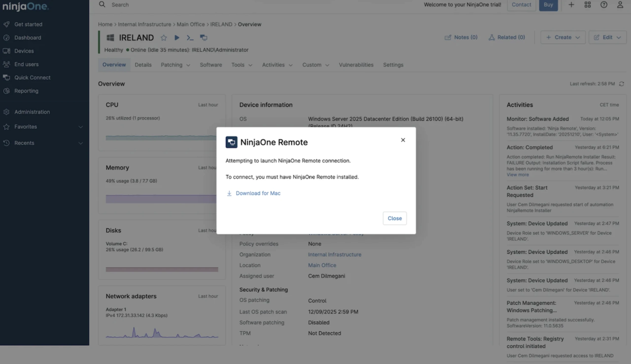Open the help question mark icon
Viewport: 631px width, 364px height.
pyautogui.click(x=604, y=4)
